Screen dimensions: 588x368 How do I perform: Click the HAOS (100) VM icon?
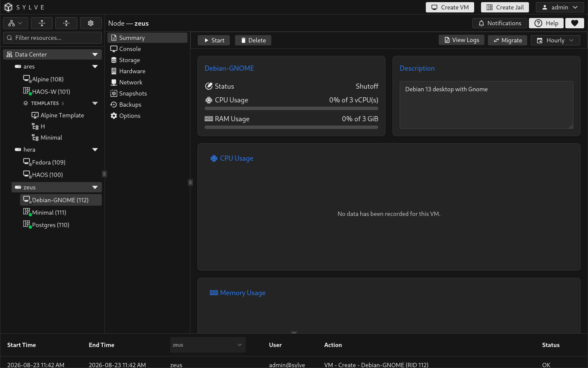(x=27, y=174)
